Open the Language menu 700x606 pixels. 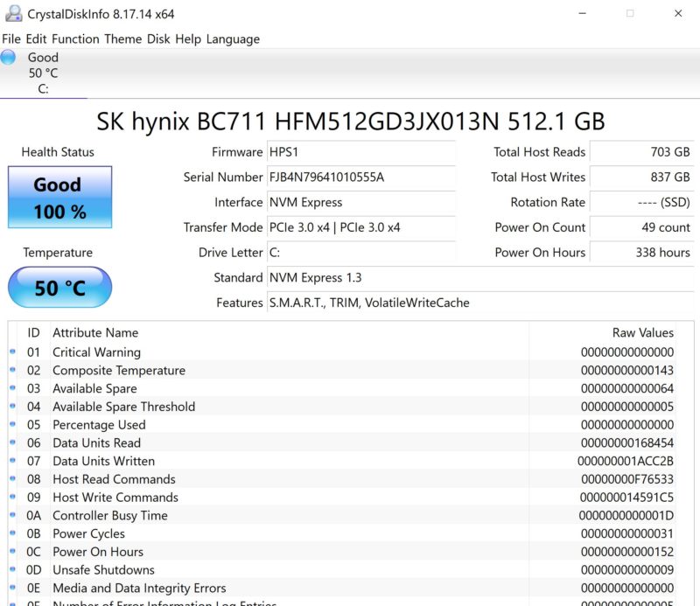pyautogui.click(x=233, y=38)
